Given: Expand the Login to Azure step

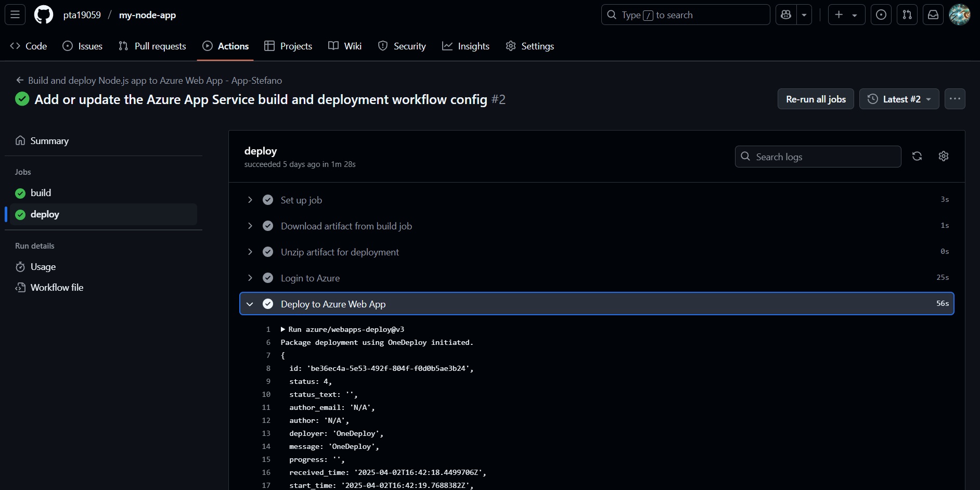Looking at the screenshot, I should coord(597,278).
